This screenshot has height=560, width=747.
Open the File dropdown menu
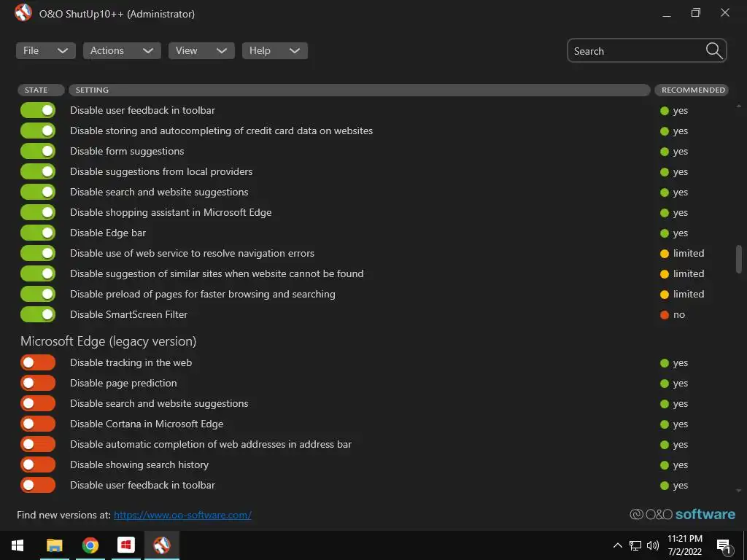click(46, 50)
